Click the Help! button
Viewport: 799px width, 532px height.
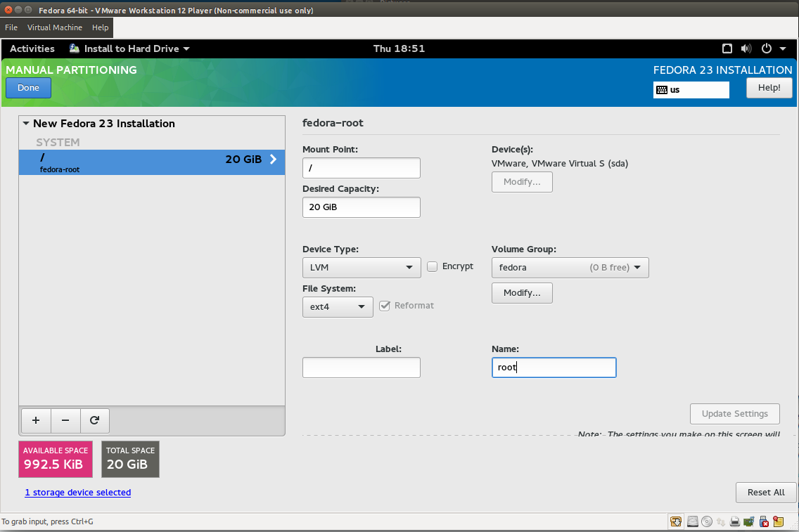pyautogui.click(x=769, y=88)
